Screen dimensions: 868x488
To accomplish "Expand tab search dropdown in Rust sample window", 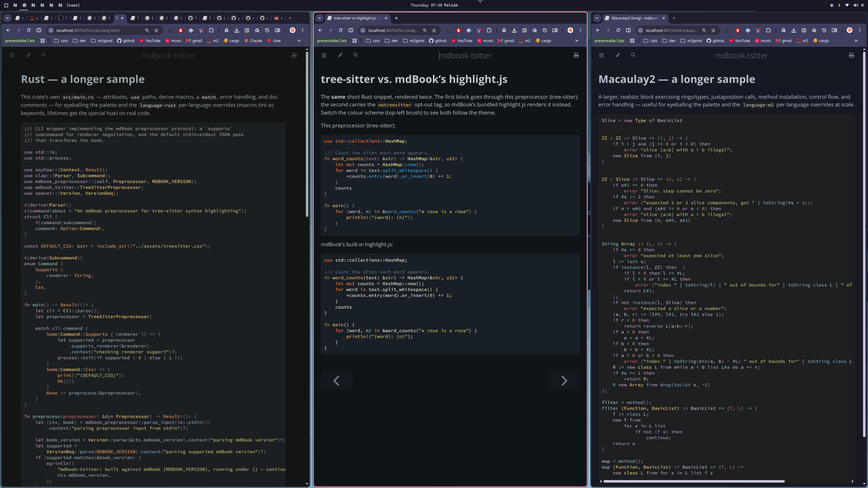I will [x=7, y=18].
